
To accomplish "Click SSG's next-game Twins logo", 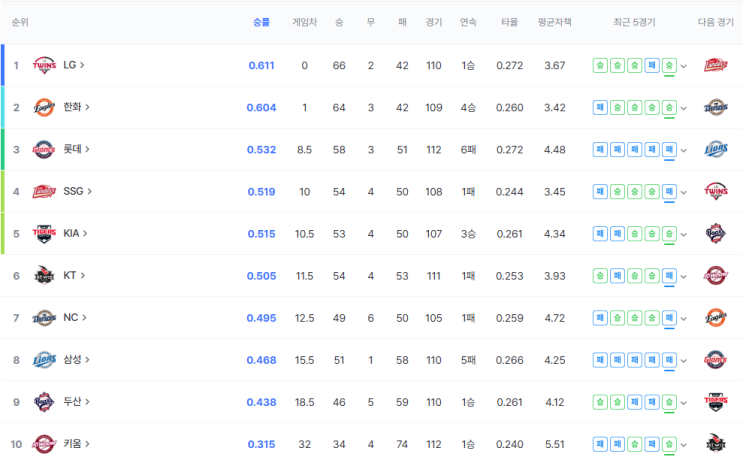I will point(716,191).
